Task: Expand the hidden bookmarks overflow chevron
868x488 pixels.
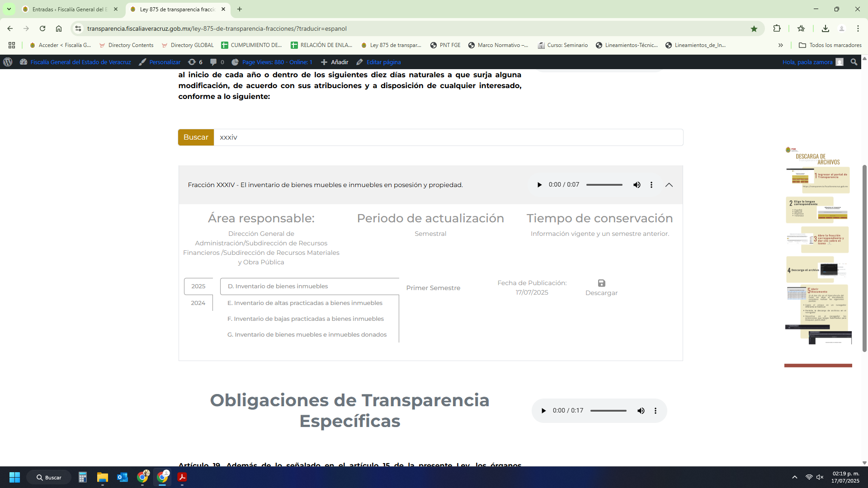Action: [x=781, y=45]
